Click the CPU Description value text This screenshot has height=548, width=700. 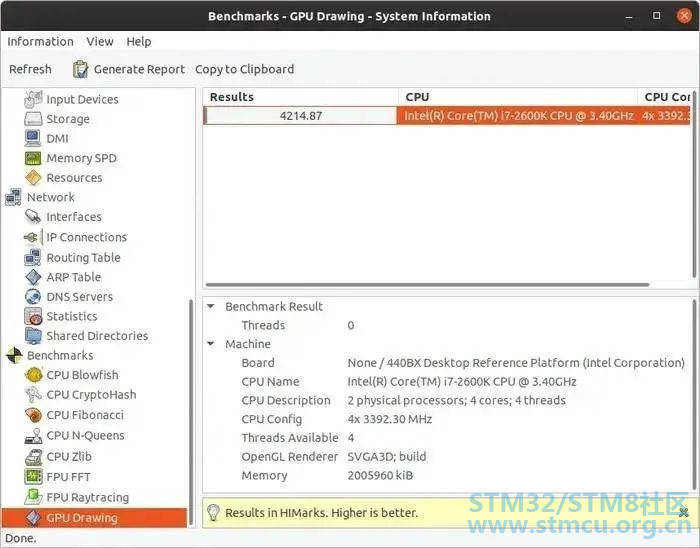pyautogui.click(x=456, y=400)
